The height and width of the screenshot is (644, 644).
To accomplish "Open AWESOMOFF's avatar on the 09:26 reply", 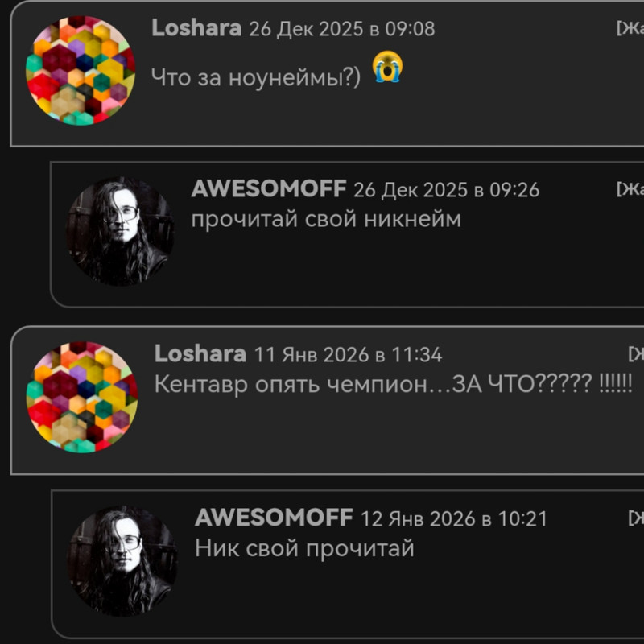I will pyautogui.click(x=120, y=231).
